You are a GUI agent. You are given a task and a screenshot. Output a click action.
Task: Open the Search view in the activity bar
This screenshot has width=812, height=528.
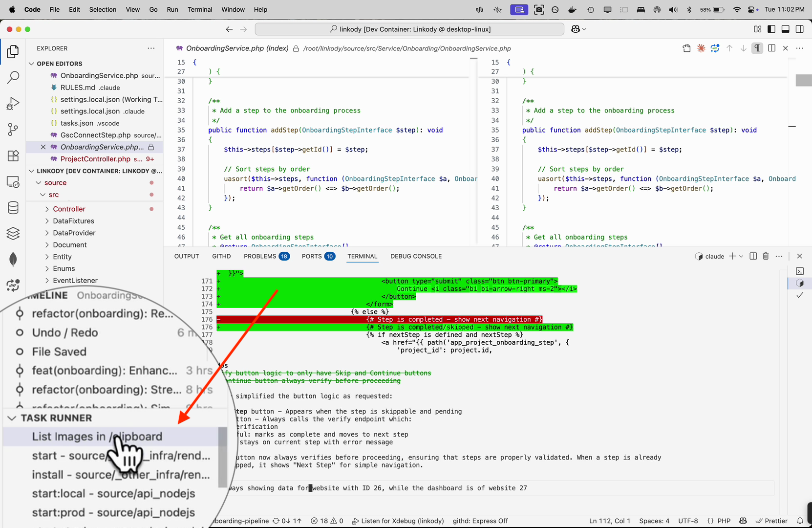tap(13, 77)
